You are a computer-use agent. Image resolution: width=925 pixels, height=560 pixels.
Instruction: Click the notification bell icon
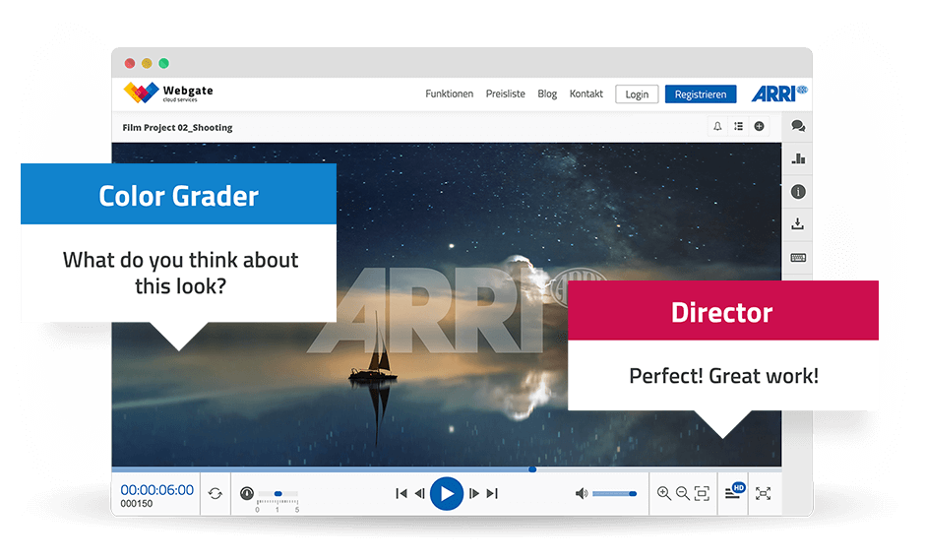717,127
